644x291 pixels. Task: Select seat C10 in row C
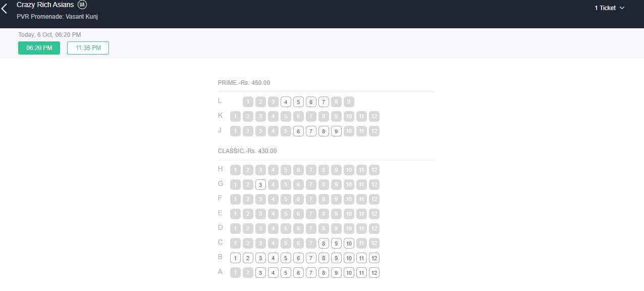click(x=349, y=243)
